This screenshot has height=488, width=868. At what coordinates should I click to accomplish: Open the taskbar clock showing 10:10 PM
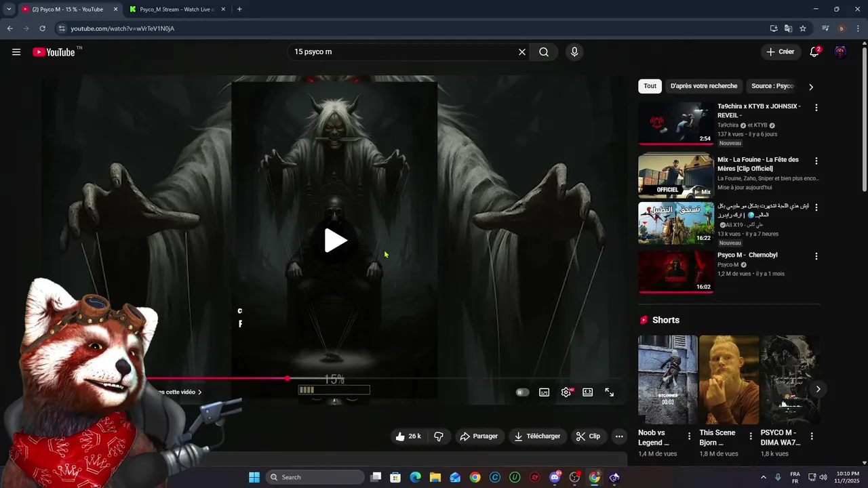848,477
